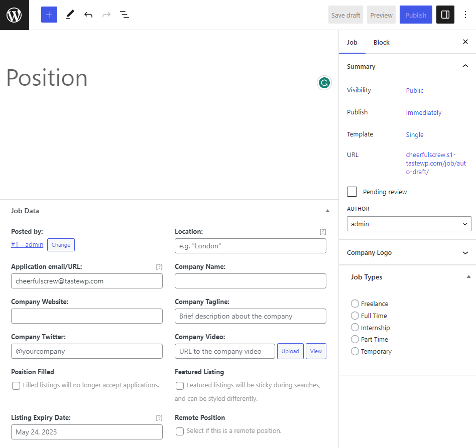Click the Redo arrow
The height and width of the screenshot is (448, 476).
pyautogui.click(x=106, y=15)
